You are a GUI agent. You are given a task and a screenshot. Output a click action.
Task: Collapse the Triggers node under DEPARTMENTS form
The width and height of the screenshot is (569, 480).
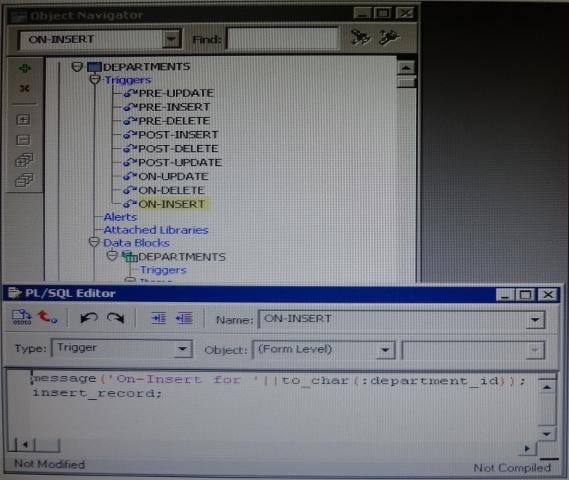[x=95, y=79]
